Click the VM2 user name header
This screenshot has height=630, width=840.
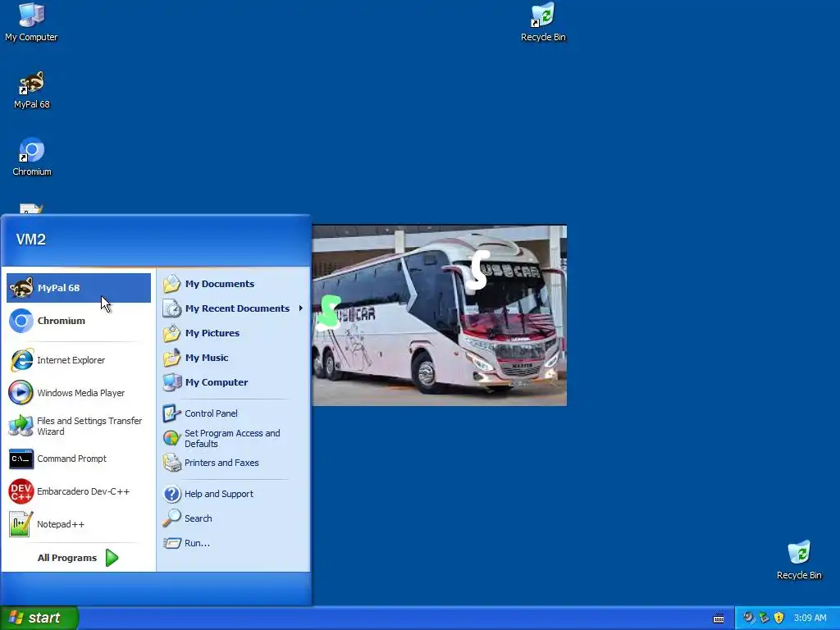coord(31,240)
